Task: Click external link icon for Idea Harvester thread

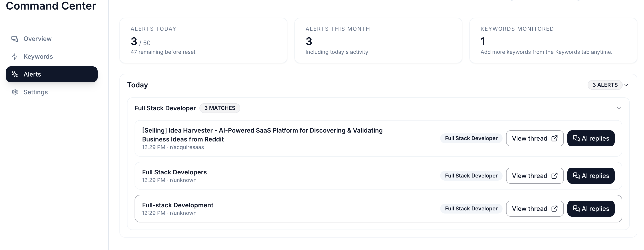Action: tap(554, 138)
